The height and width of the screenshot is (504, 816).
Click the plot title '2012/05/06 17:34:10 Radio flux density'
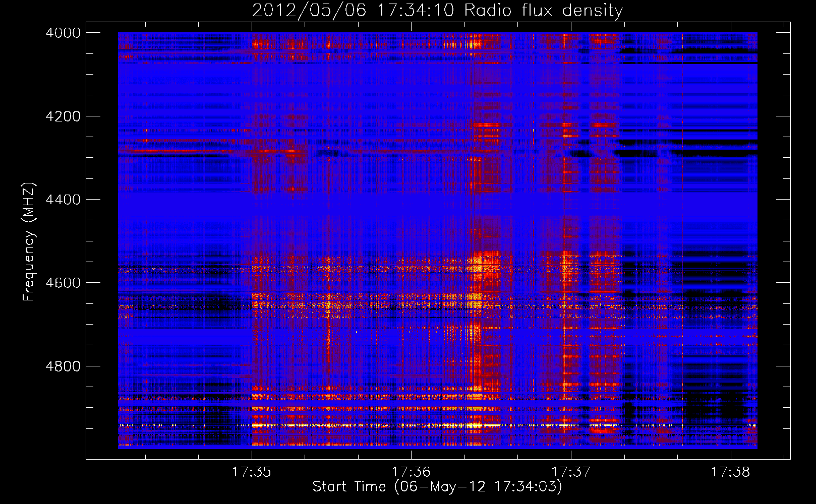point(437,11)
